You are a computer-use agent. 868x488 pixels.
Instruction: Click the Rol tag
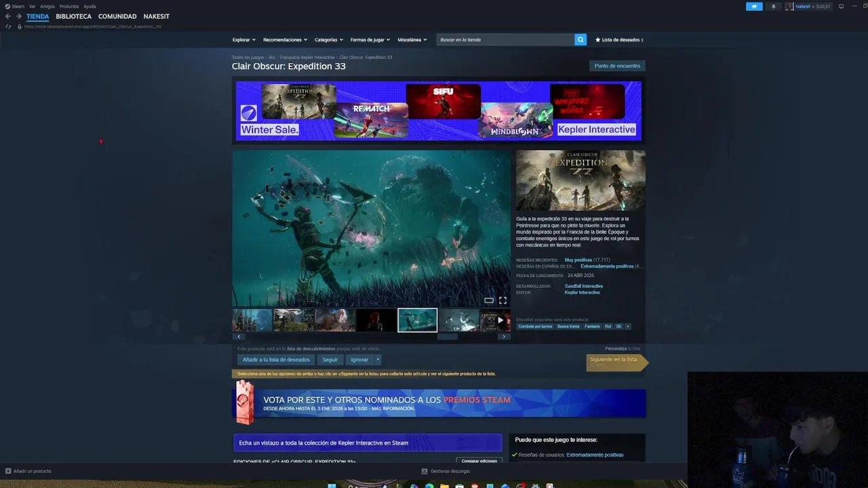pos(608,326)
